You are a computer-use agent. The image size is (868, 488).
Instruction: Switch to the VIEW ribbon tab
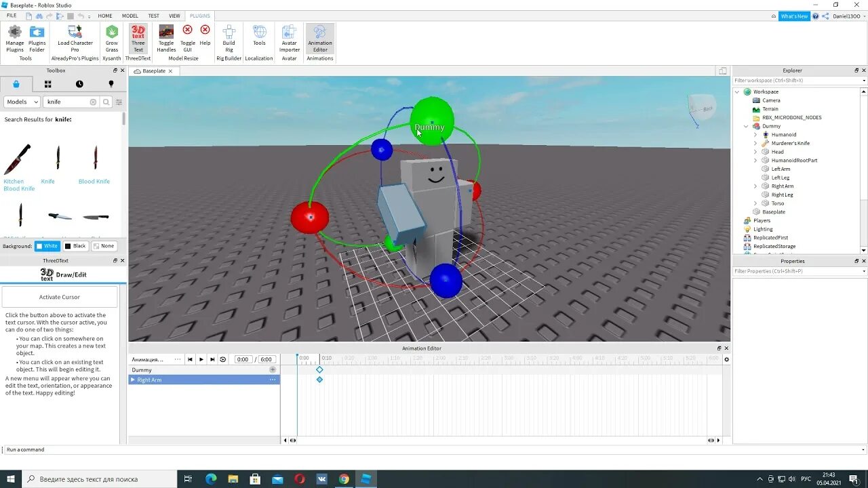174,16
